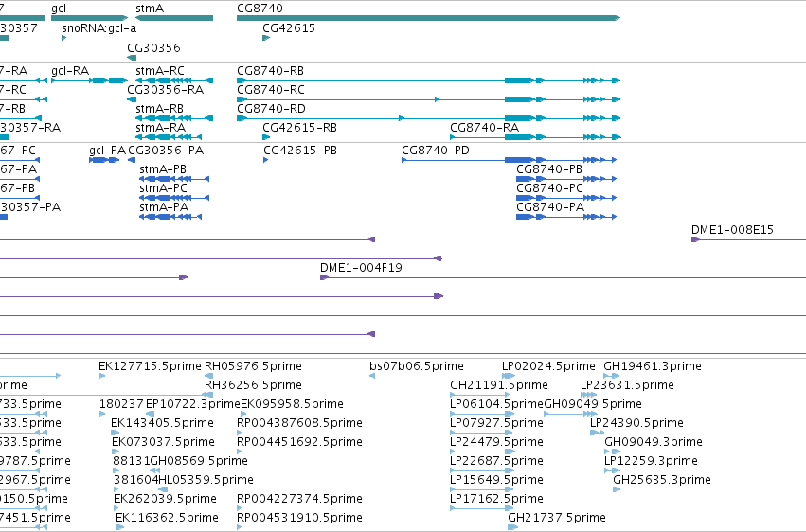This screenshot has width=806, height=532.
Task: Click EST LP22687.5prime label
Action: click(x=496, y=461)
